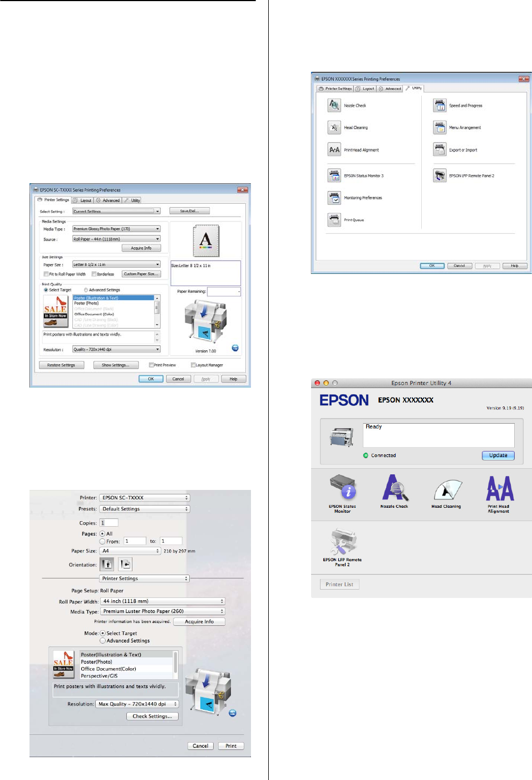Viewport: 532px width, 780px height.
Task: Expand the Select Setting dropdown
Action: 116,211
